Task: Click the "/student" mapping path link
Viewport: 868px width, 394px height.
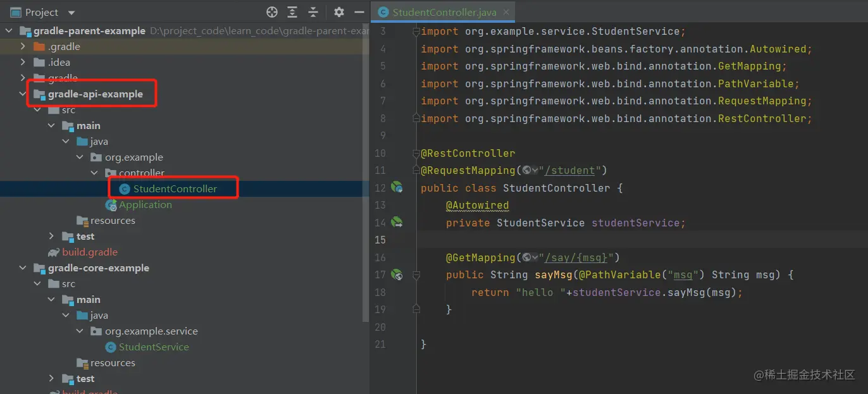Action: pos(569,170)
